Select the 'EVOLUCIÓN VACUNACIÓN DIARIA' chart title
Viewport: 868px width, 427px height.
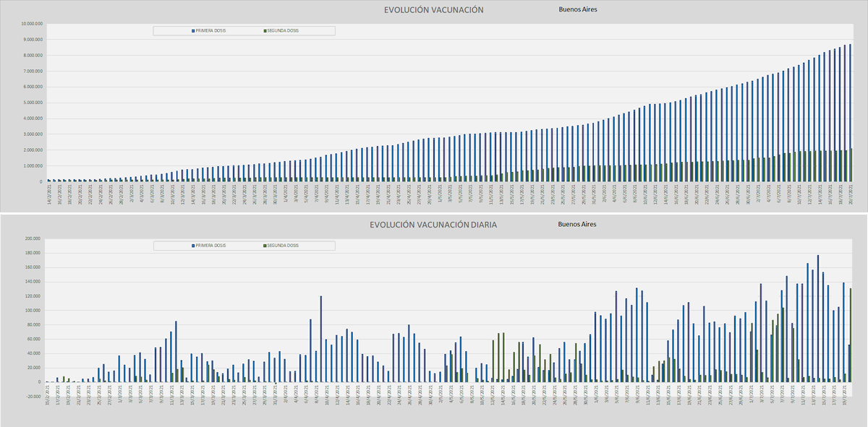[x=433, y=225]
